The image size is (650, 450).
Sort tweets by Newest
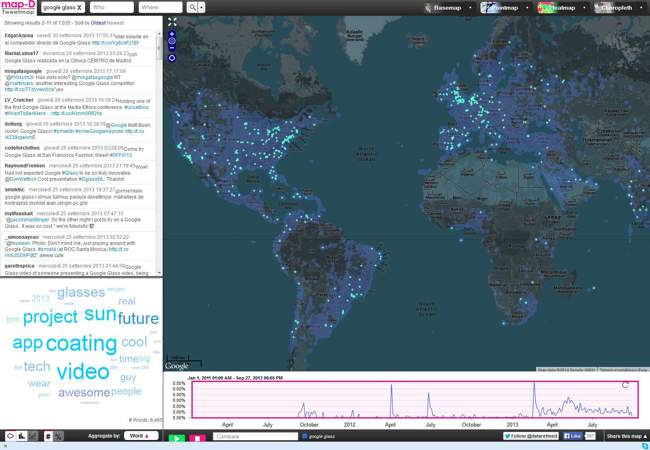[x=115, y=23]
